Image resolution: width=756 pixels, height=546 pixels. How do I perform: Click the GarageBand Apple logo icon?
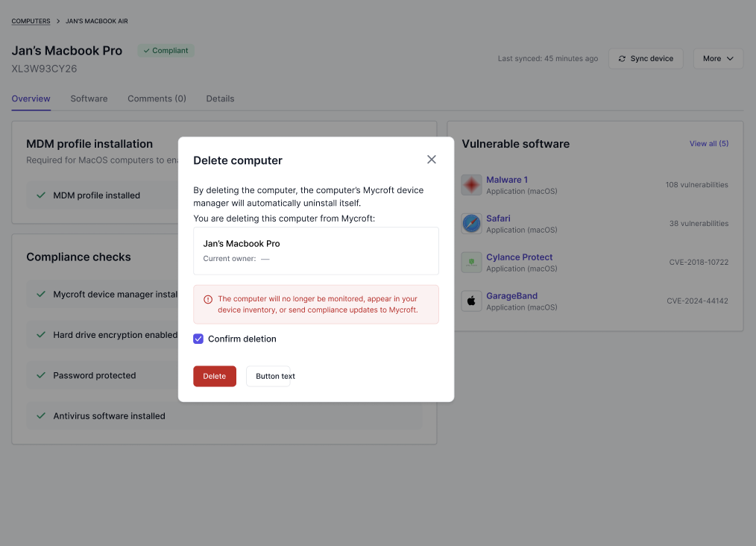click(x=471, y=301)
